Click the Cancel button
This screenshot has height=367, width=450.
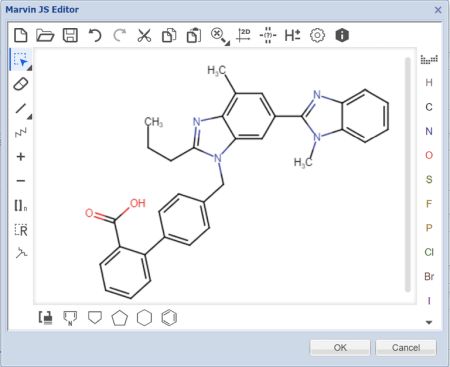coord(406,348)
